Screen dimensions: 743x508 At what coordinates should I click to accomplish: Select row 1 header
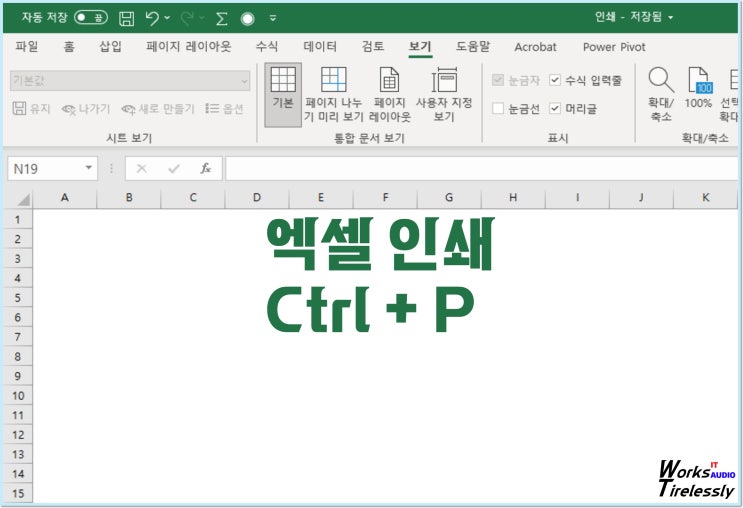pyautogui.click(x=18, y=219)
